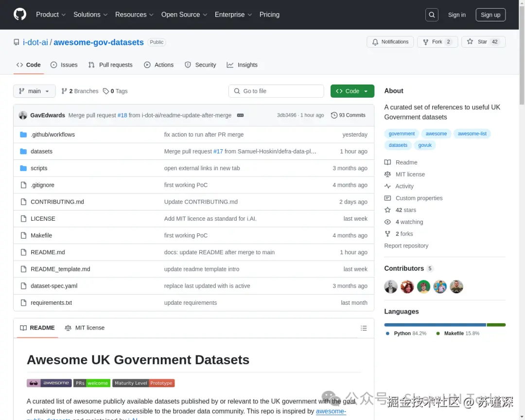This screenshot has height=420, width=525.
Task: Open the first contributor avatar
Action: pyautogui.click(x=391, y=287)
